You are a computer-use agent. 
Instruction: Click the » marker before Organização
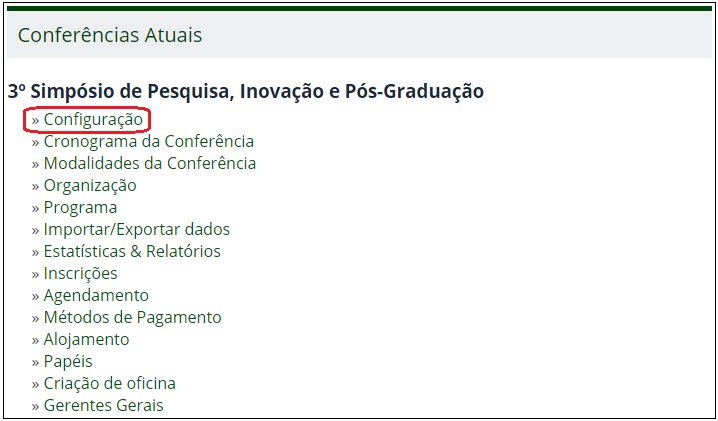coord(35,186)
